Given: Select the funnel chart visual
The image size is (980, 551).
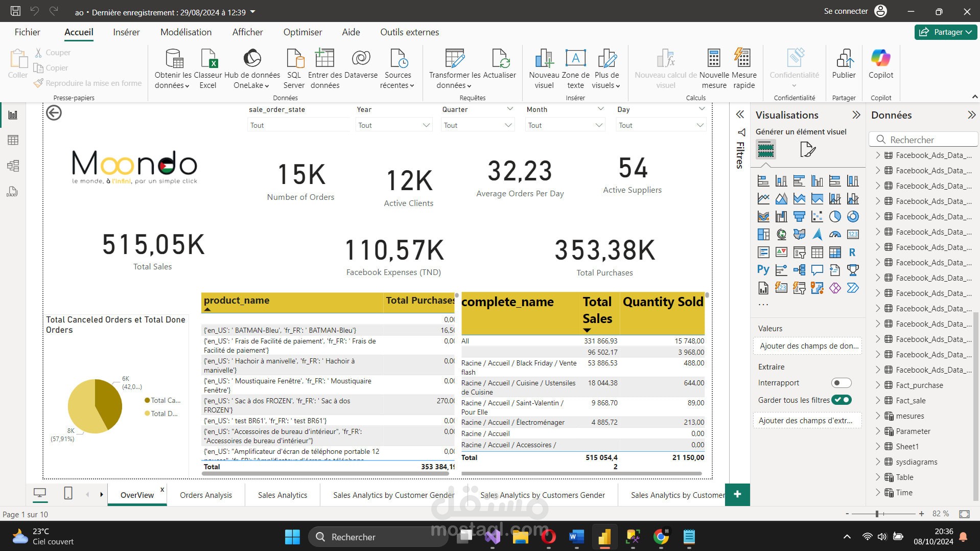Looking at the screenshot, I should (799, 217).
